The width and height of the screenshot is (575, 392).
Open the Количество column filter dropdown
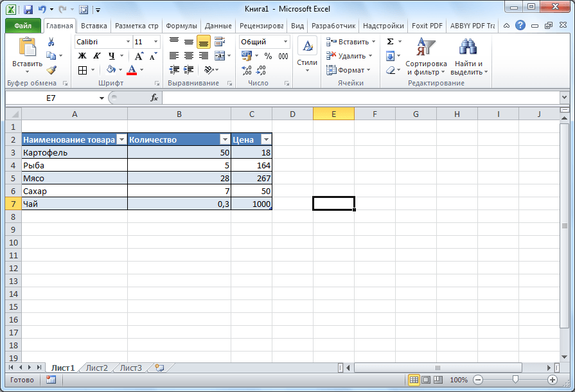(x=224, y=139)
